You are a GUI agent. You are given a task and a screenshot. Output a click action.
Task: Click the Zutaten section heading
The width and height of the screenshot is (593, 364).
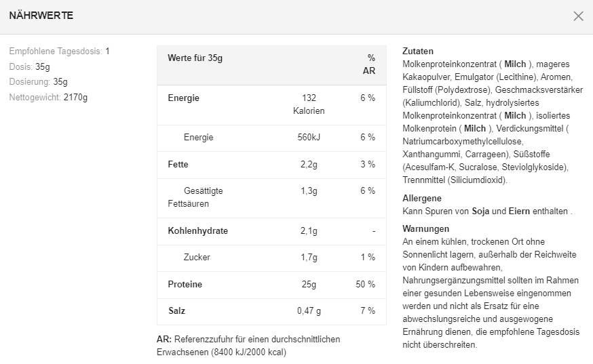(x=418, y=51)
